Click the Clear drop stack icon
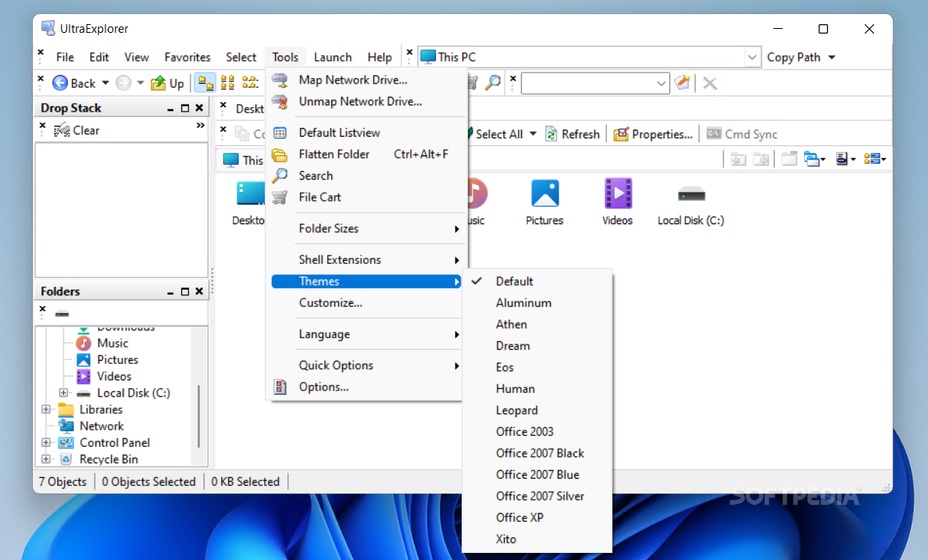 62,130
